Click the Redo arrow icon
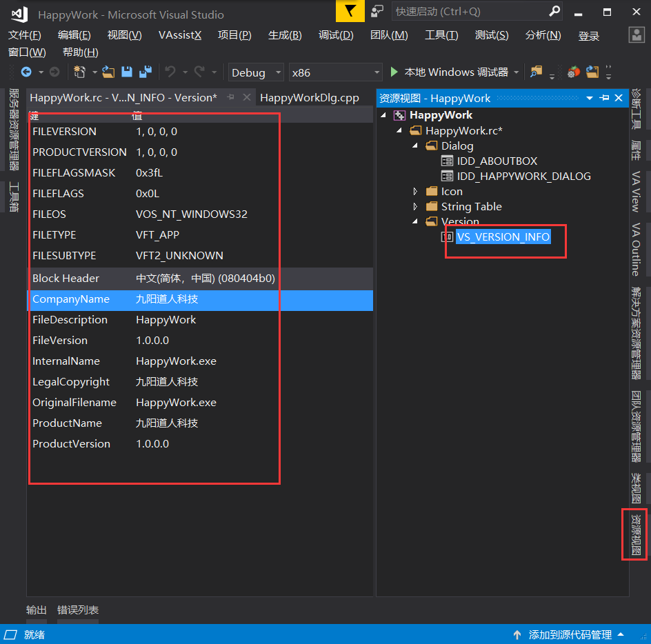The image size is (651, 644). [x=200, y=72]
